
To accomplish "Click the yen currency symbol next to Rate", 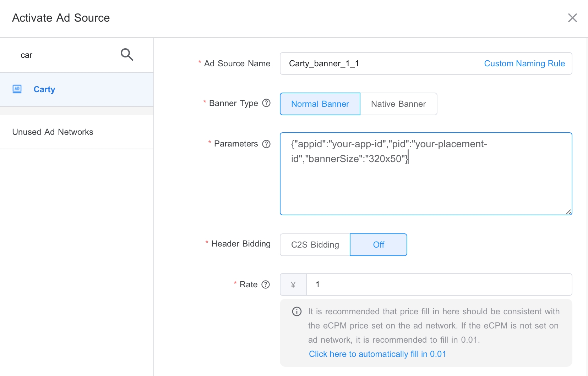I will [x=293, y=284].
